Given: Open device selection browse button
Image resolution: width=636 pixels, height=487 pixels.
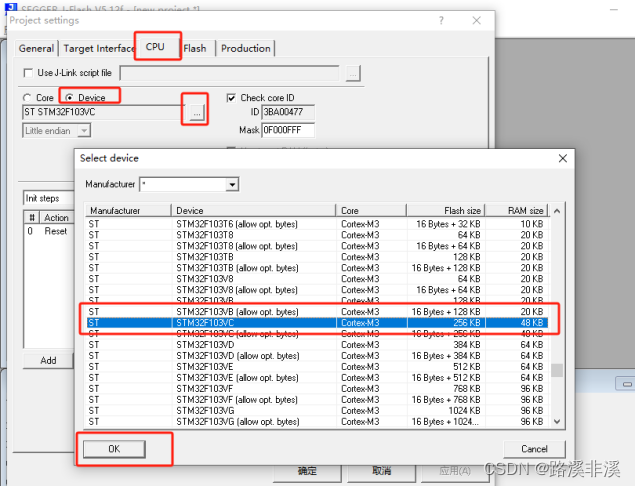Looking at the screenshot, I should (x=197, y=113).
